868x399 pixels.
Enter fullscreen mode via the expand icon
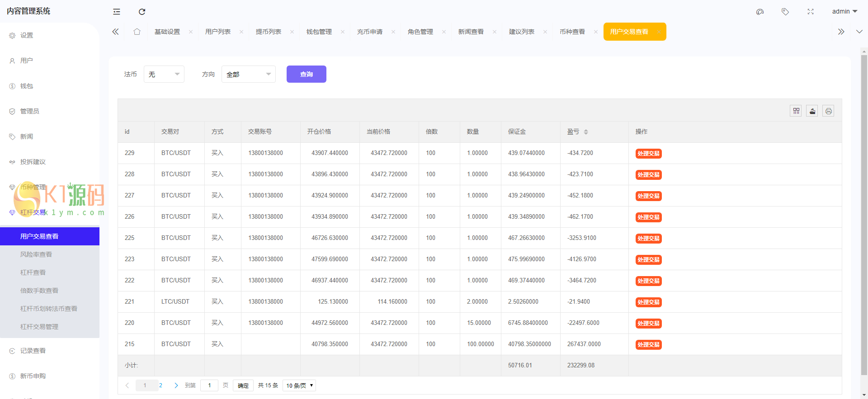pos(811,12)
